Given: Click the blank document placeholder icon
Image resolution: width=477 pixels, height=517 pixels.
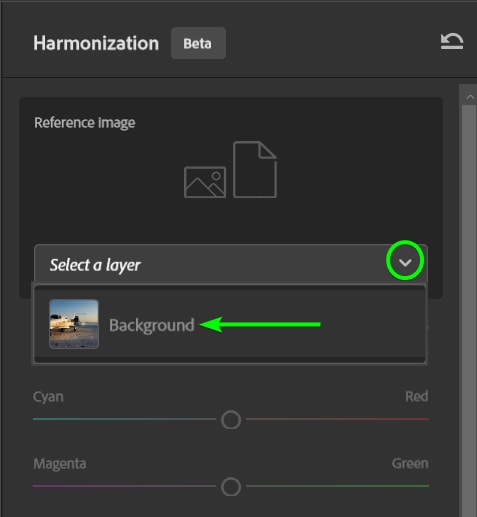Looking at the screenshot, I should 255,170.
